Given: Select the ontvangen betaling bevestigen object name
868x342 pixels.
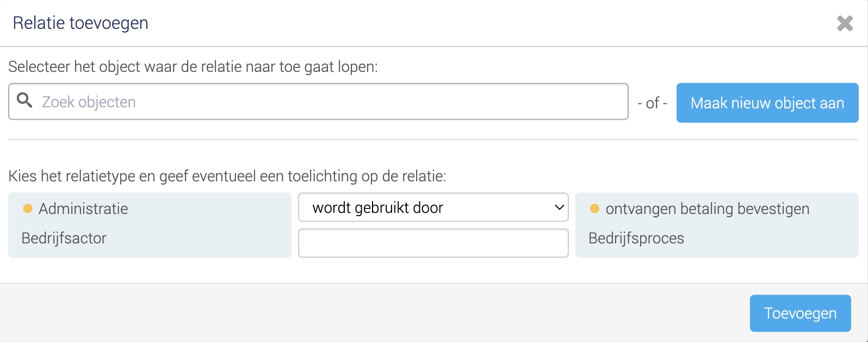Looking at the screenshot, I should [708, 209].
